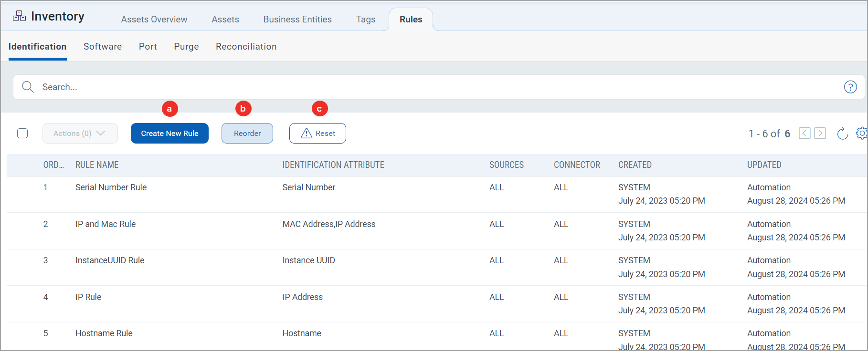Sort by the Rule Name column header
Screen dimensions: 868x351
point(97,165)
